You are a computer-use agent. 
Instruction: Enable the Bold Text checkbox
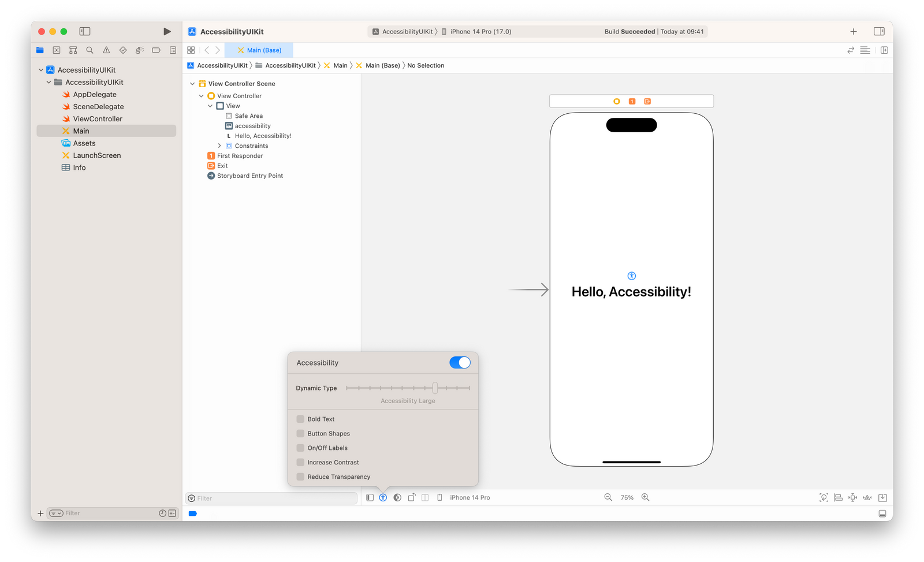point(300,419)
